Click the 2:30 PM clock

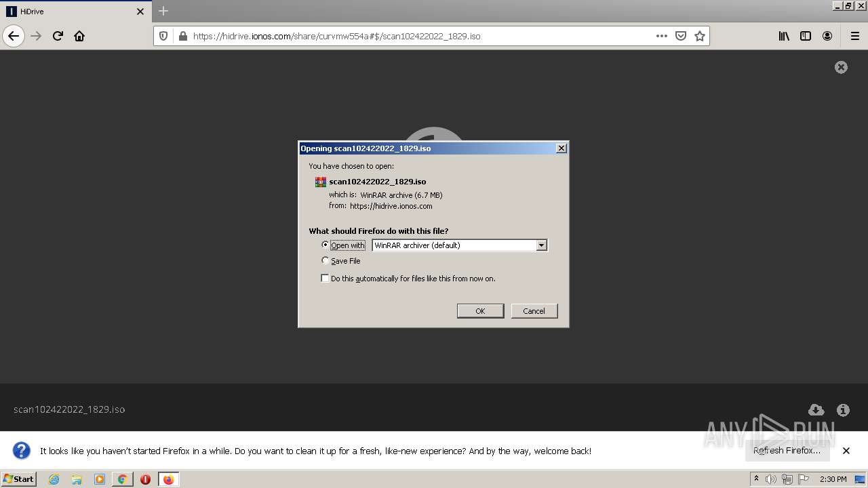tap(833, 479)
